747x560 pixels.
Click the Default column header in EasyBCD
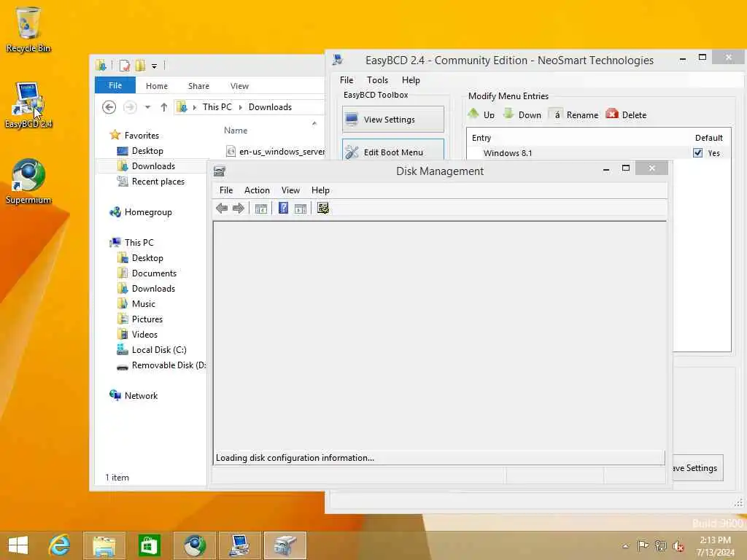click(708, 138)
